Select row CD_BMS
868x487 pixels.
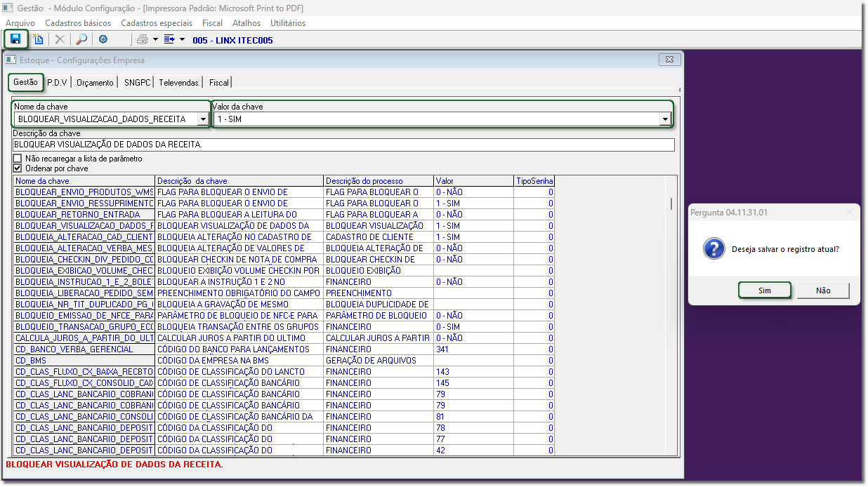click(x=284, y=360)
